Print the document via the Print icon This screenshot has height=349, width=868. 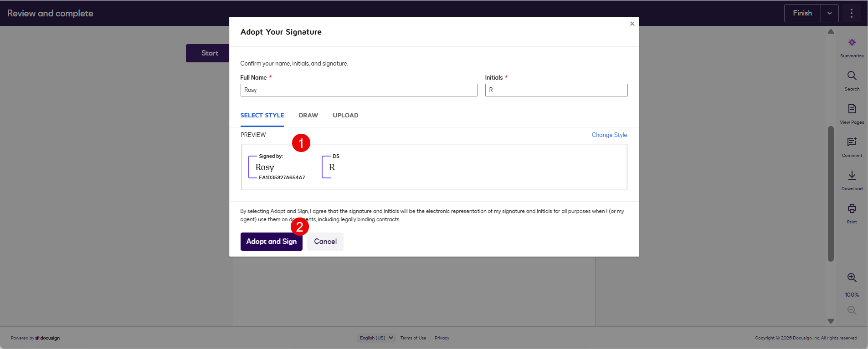(852, 208)
